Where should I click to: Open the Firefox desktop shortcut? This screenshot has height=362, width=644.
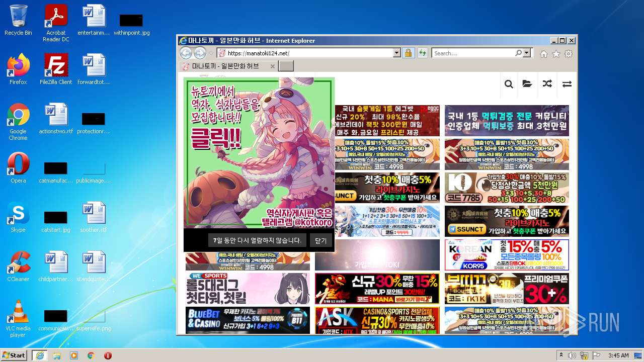tap(18, 69)
